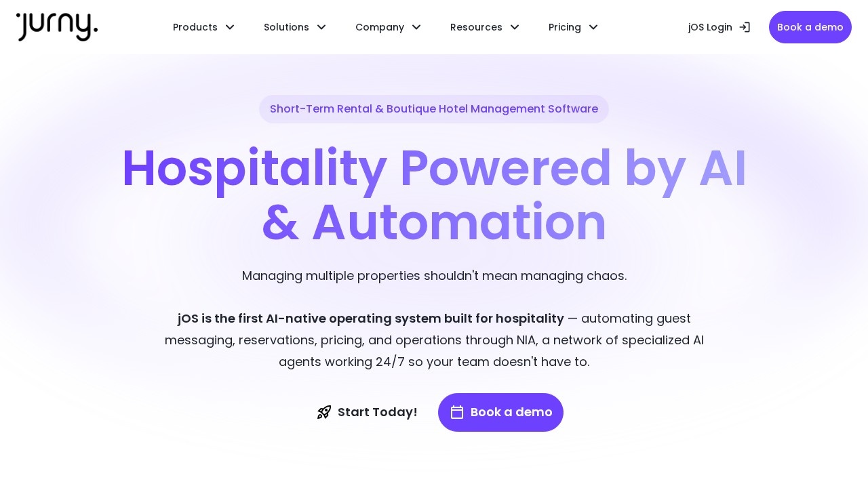
Task: Expand the Company chevron
Action: (x=416, y=27)
